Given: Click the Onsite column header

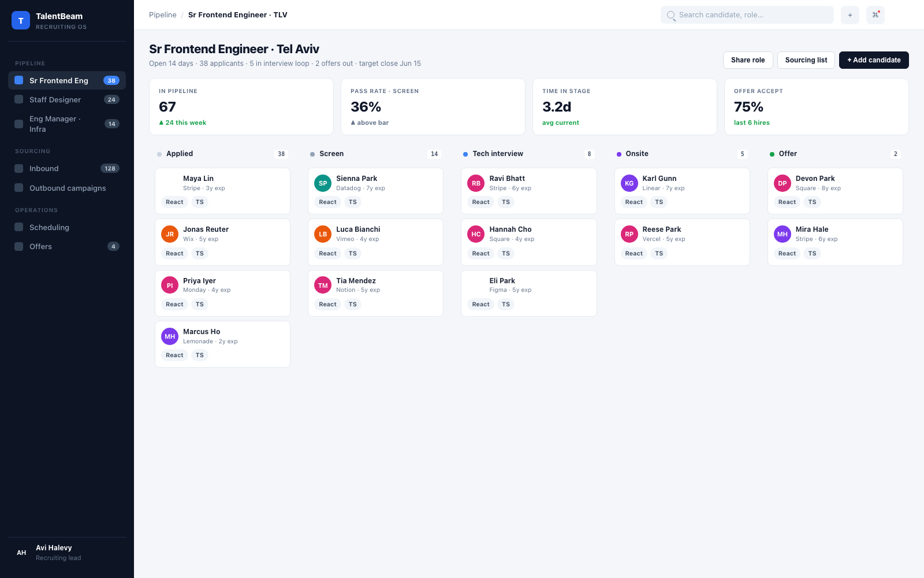Looking at the screenshot, I should [682, 154].
